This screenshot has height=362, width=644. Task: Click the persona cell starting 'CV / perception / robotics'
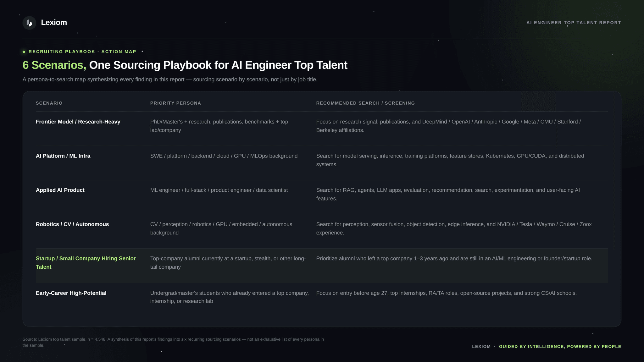click(221, 228)
